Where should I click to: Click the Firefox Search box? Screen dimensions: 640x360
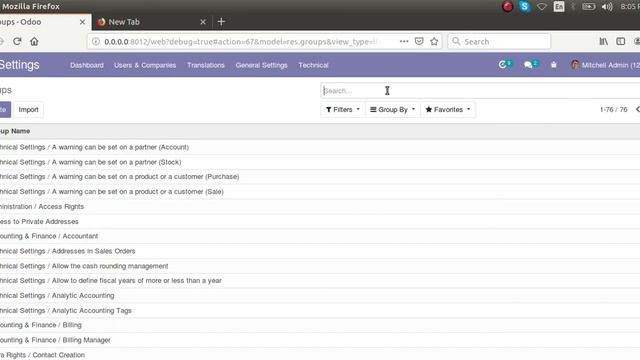499,41
